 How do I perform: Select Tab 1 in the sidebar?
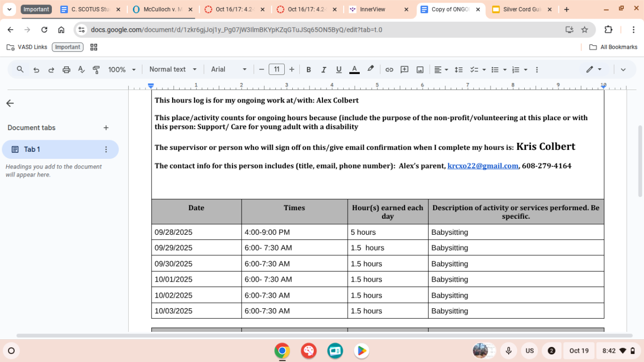[60, 149]
